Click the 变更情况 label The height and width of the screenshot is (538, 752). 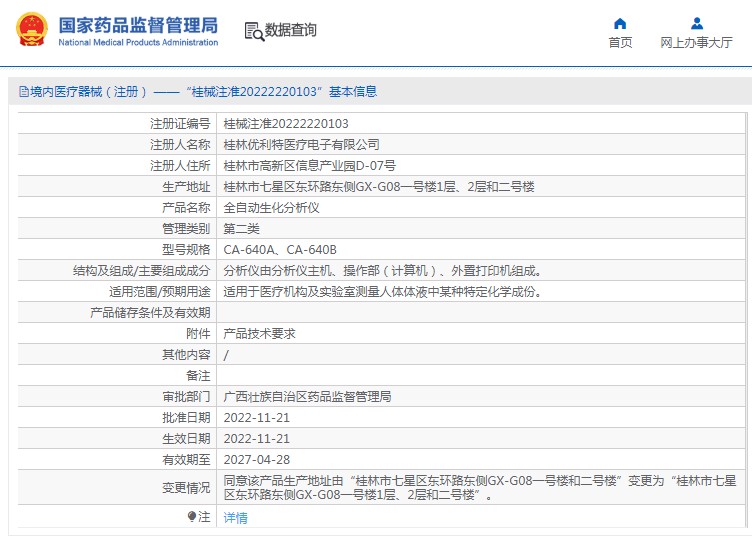click(x=186, y=488)
